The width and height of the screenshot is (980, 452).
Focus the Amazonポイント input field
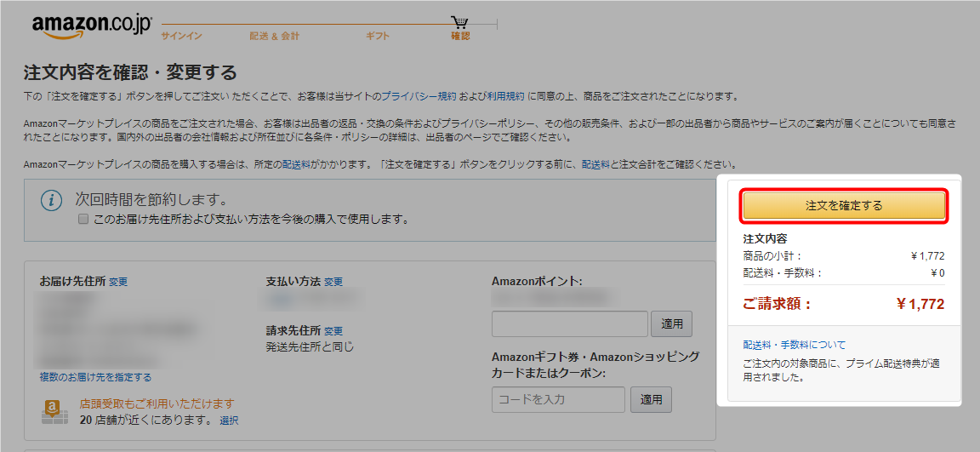click(570, 323)
